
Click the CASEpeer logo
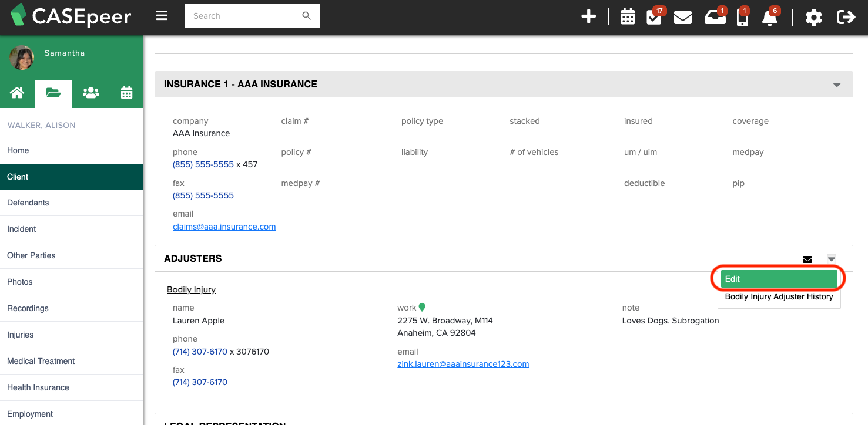coord(71,16)
